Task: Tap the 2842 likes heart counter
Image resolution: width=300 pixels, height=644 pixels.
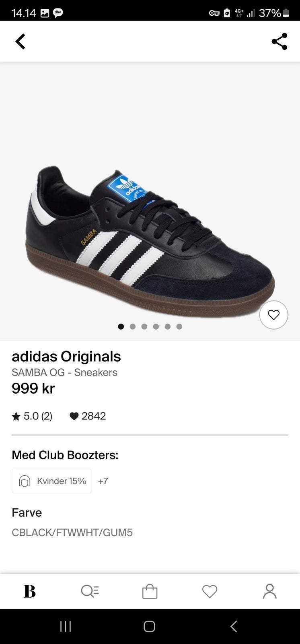Action: click(88, 416)
